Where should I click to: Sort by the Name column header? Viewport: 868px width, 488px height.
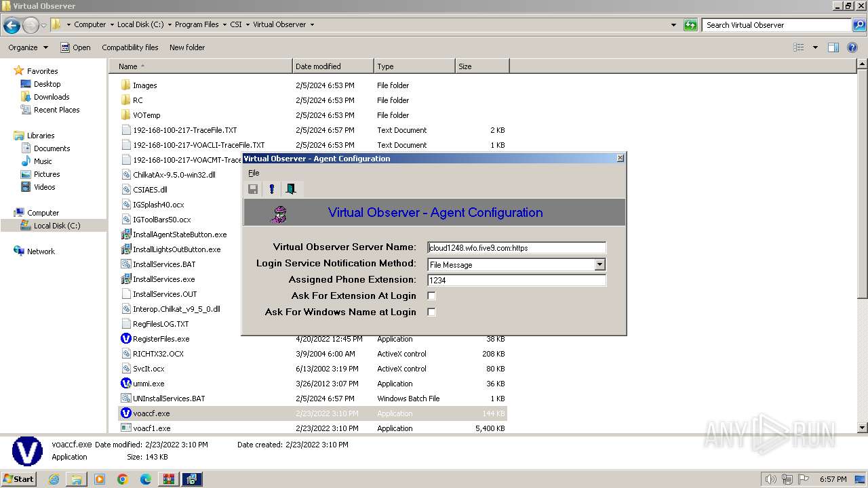point(201,66)
